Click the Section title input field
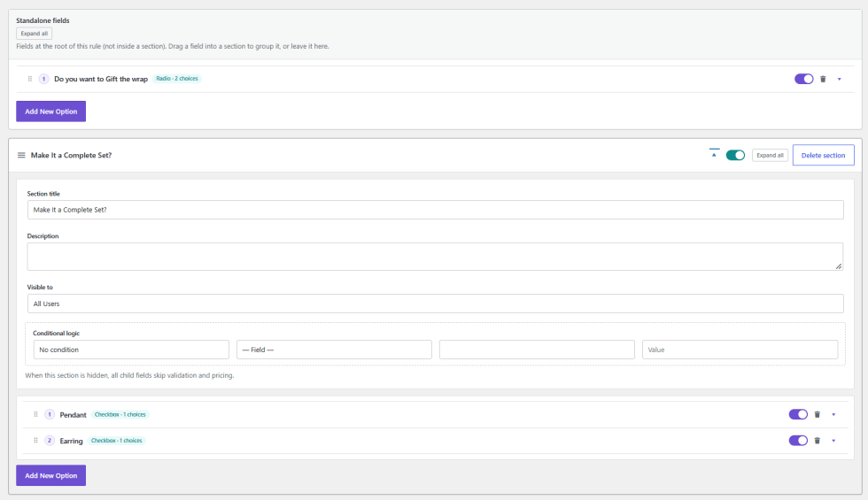 [435, 210]
